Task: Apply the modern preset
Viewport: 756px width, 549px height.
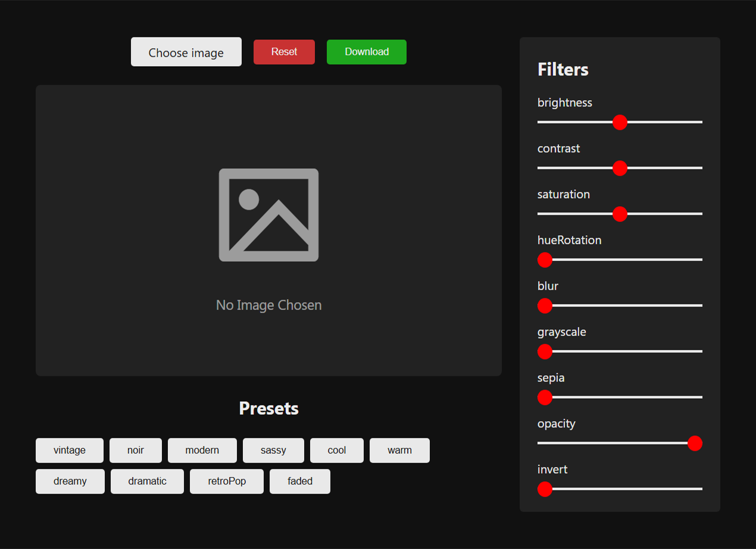Action: tap(202, 450)
